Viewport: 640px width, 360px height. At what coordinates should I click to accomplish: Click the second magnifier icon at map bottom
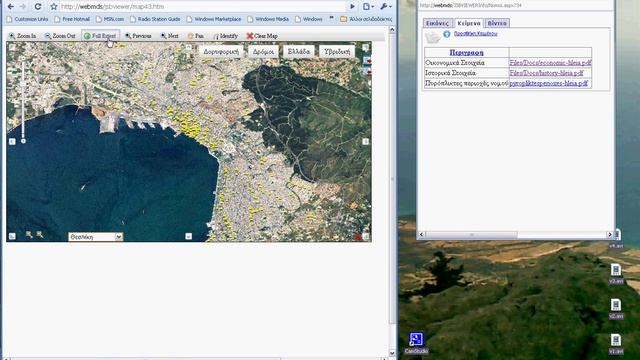pyautogui.click(x=39, y=234)
